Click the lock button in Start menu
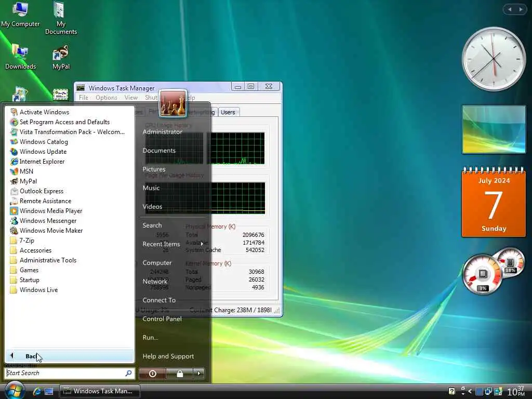The height and width of the screenshot is (399, 532). click(x=179, y=373)
